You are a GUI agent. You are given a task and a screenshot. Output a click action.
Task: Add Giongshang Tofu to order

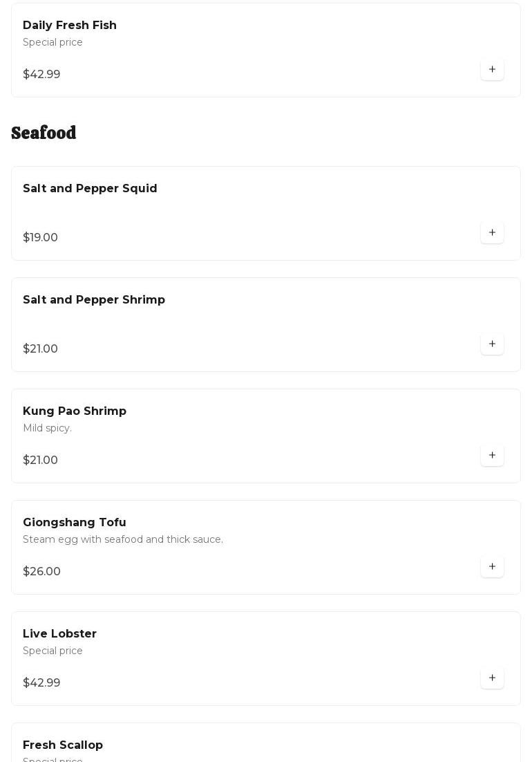click(x=492, y=567)
